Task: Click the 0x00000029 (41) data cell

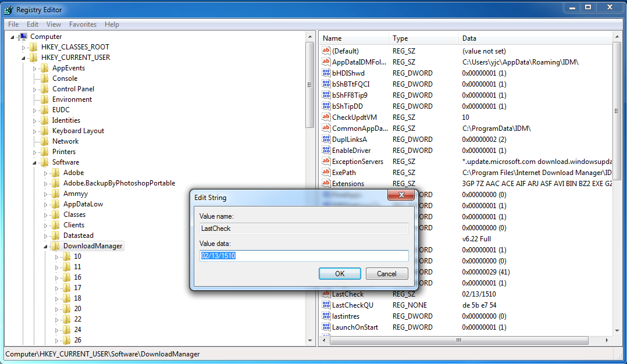Action: [486, 272]
